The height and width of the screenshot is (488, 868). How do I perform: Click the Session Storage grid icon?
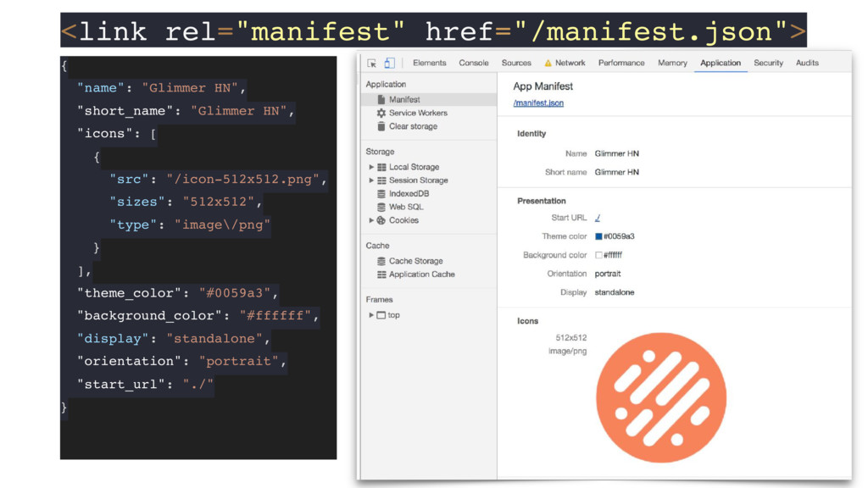(381, 180)
